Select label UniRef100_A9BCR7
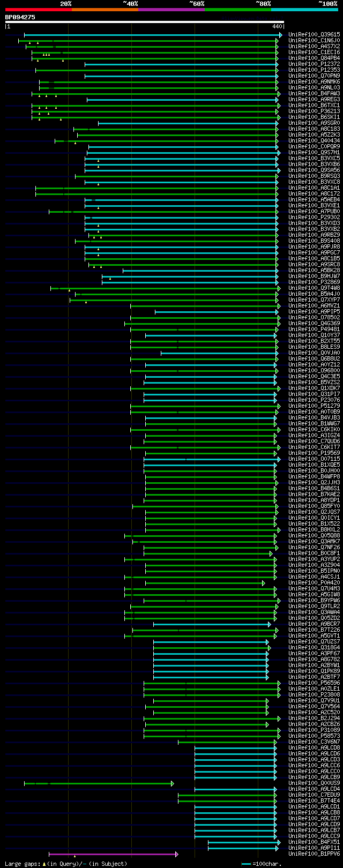Screen dimensions: 343x868 coord(314,624)
